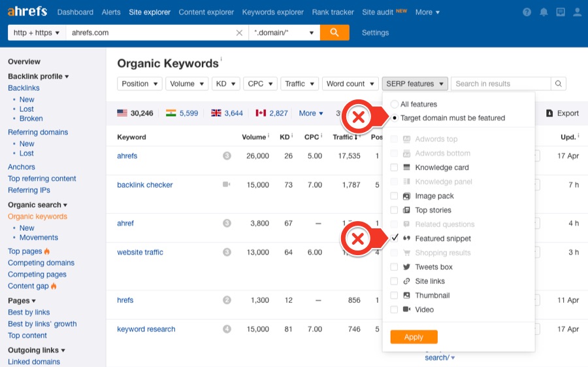Open the user account icon
The image size is (588, 367).
[x=578, y=12]
